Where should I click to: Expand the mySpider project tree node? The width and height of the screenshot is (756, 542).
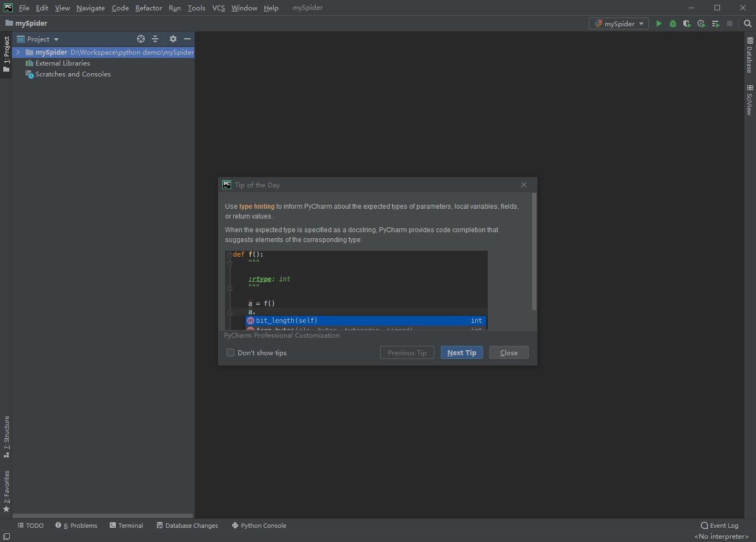pos(18,52)
